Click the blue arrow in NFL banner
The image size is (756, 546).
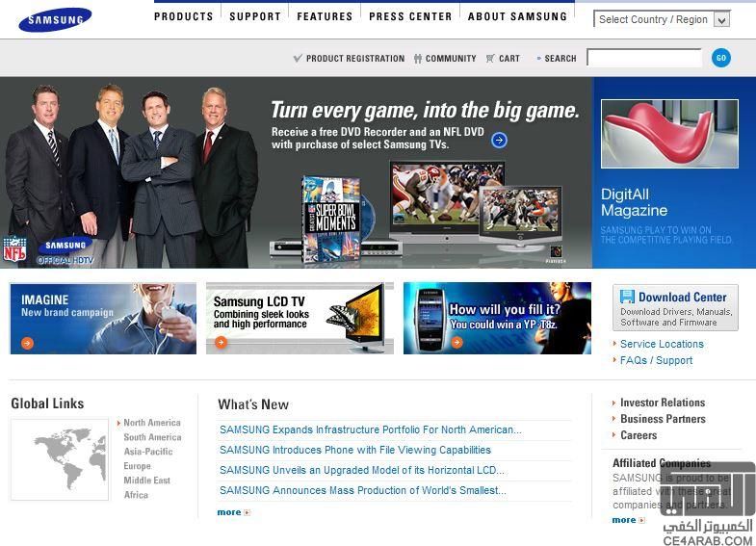pyautogui.click(x=499, y=140)
